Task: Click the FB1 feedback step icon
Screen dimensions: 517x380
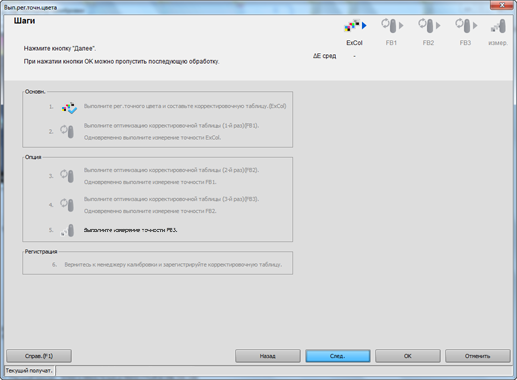Action: pos(392,26)
